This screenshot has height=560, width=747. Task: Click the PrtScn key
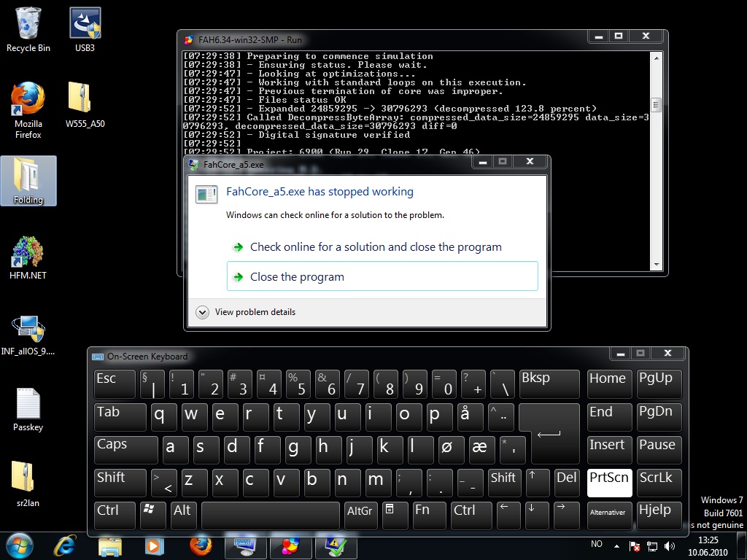(610, 483)
